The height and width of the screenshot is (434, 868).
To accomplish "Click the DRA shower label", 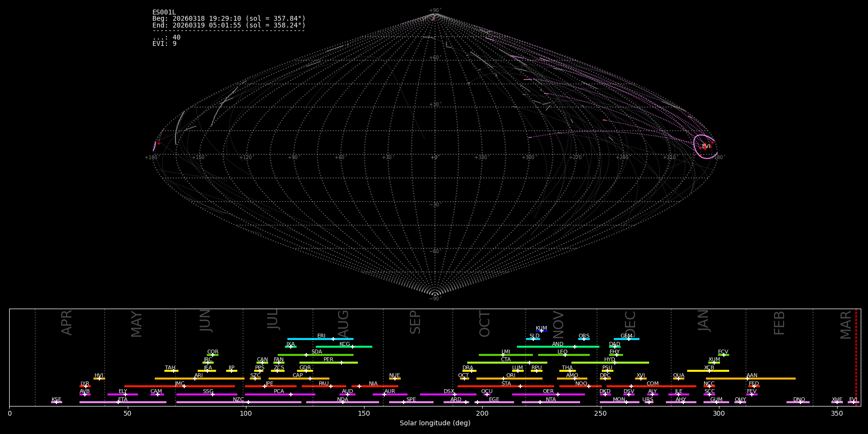I will (x=468, y=367).
